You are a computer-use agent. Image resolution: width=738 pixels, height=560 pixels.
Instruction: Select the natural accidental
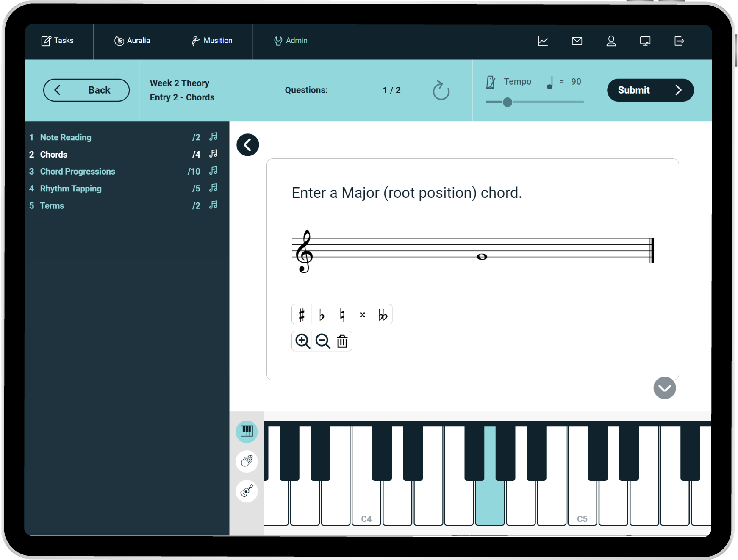click(342, 315)
